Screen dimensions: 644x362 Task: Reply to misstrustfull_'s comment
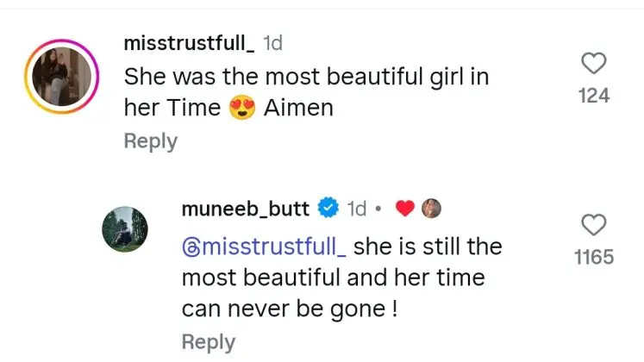click(x=151, y=140)
